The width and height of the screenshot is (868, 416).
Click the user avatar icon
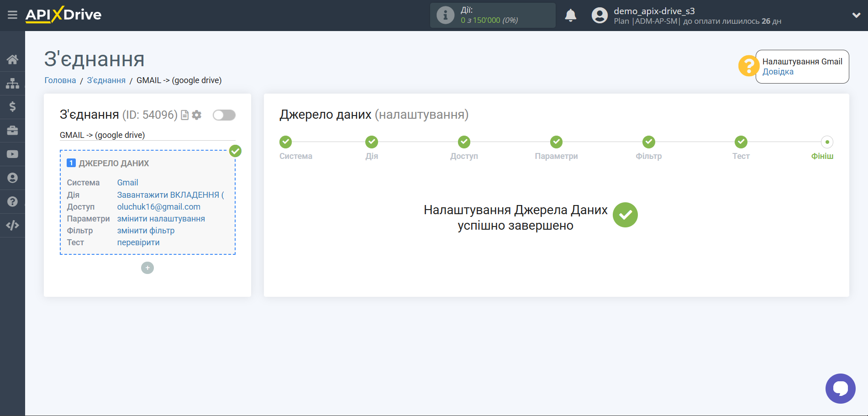tap(600, 16)
